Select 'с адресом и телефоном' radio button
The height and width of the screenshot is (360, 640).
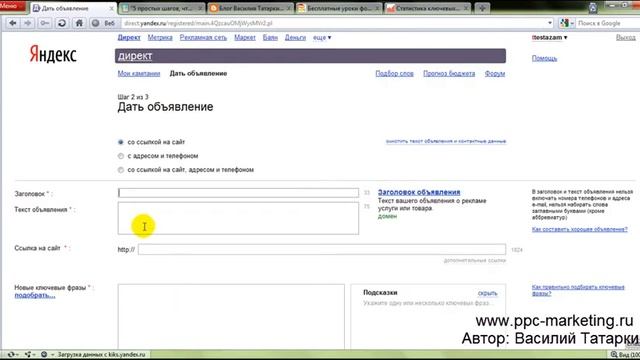pos(120,156)
